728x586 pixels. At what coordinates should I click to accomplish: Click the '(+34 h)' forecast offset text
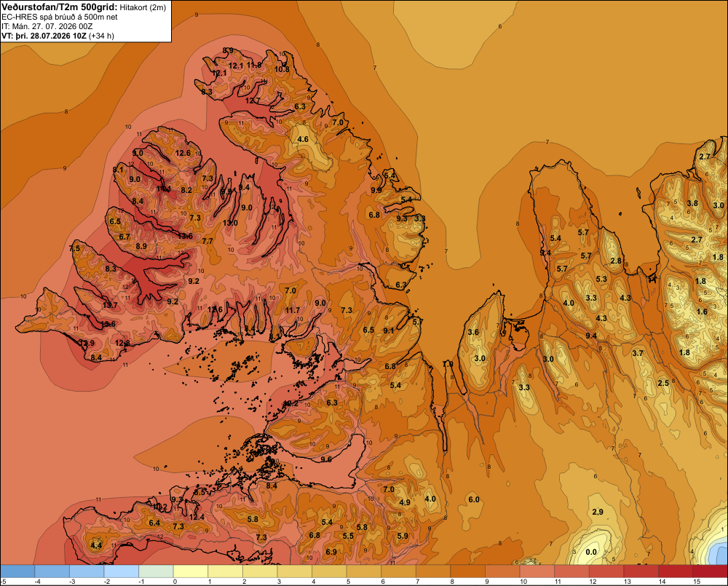[101, 36]
